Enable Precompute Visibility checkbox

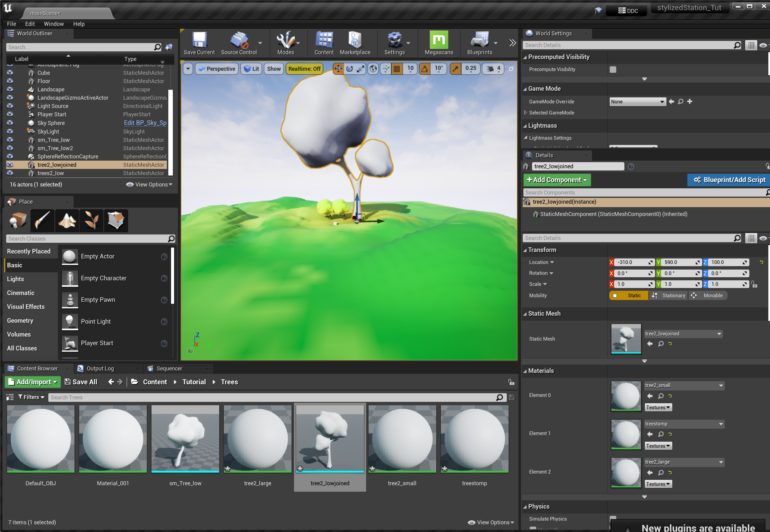click(613, 69)
